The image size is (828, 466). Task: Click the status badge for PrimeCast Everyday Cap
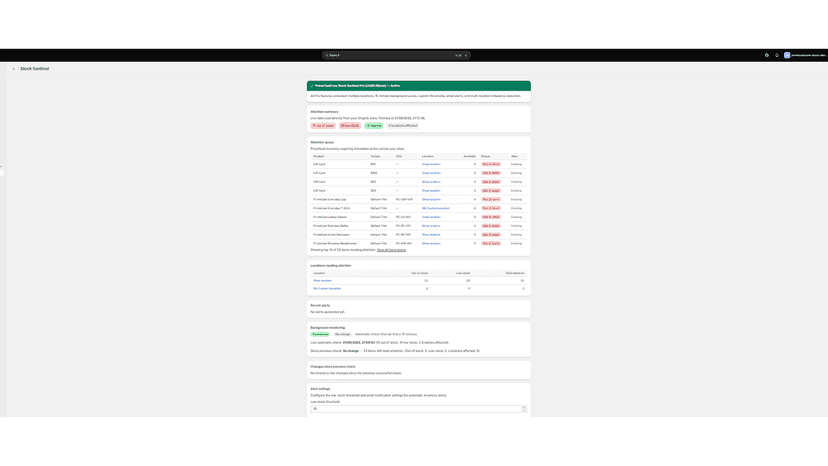point(491,199)
